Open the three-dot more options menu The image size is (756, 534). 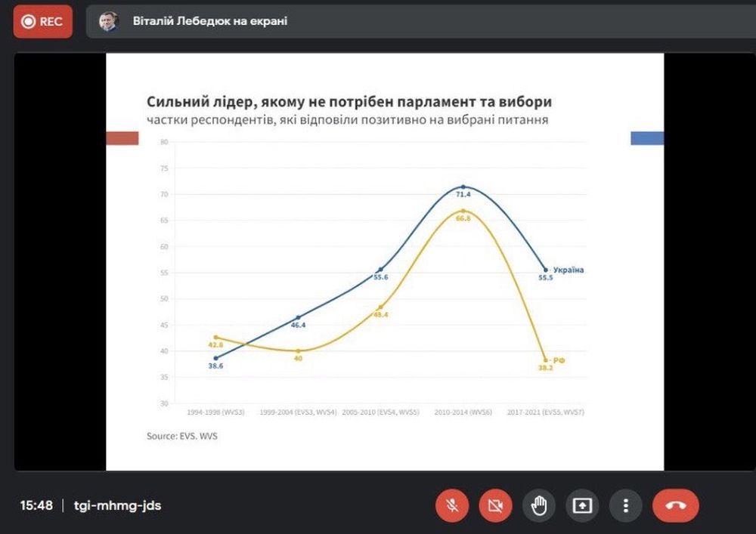[x=625, y=505]
